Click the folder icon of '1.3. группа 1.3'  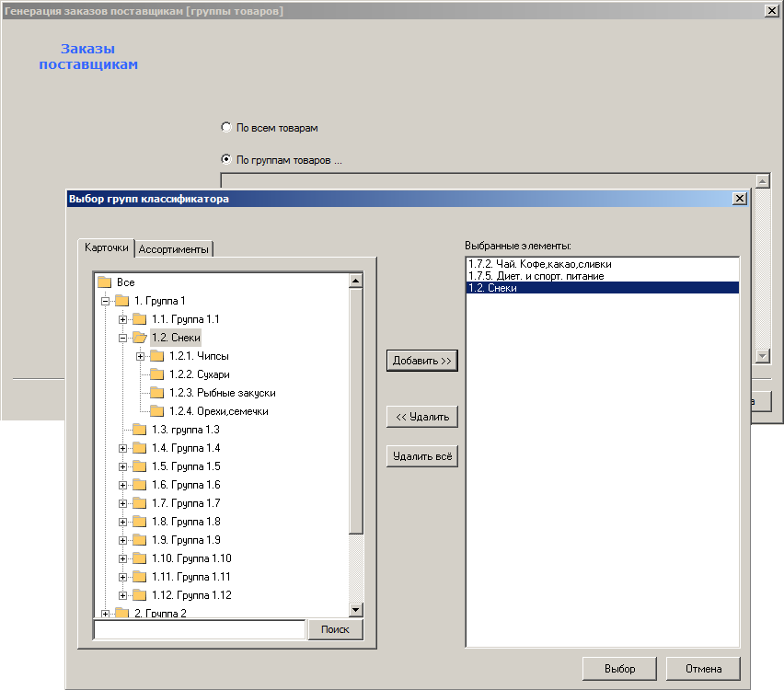(x=140, y=430)
